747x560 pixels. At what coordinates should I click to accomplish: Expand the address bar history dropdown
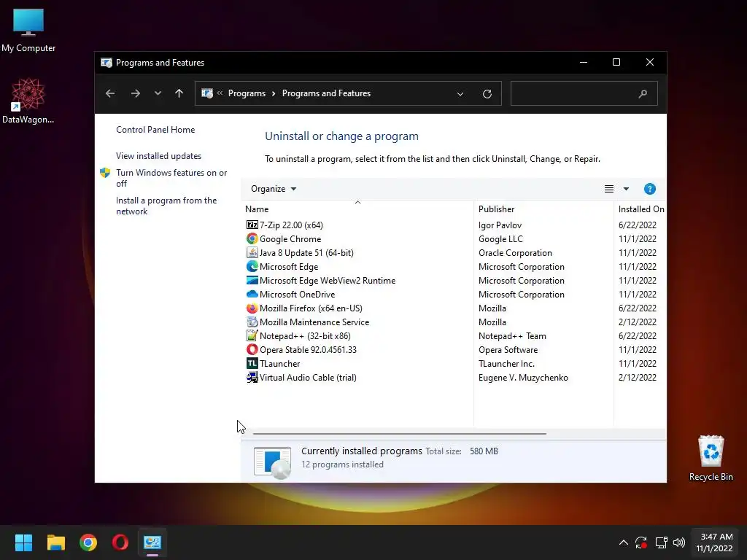point(460,94)
